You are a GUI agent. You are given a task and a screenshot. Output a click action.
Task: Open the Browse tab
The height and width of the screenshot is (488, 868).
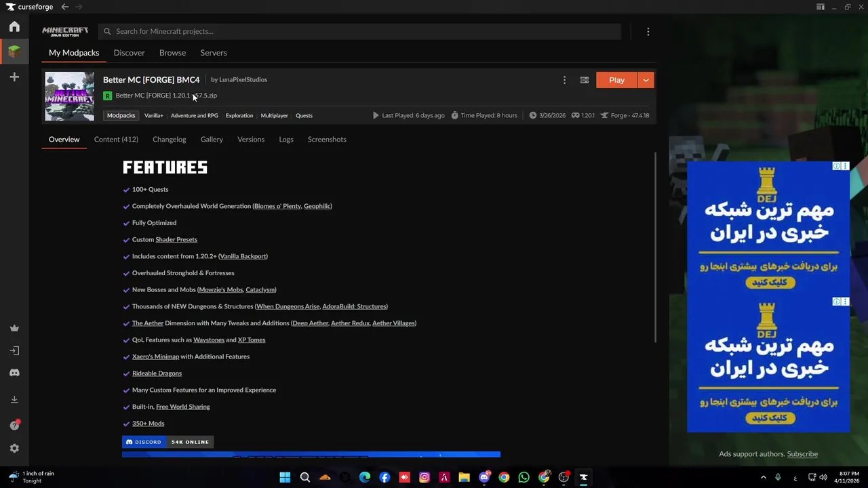click(172, 53)
